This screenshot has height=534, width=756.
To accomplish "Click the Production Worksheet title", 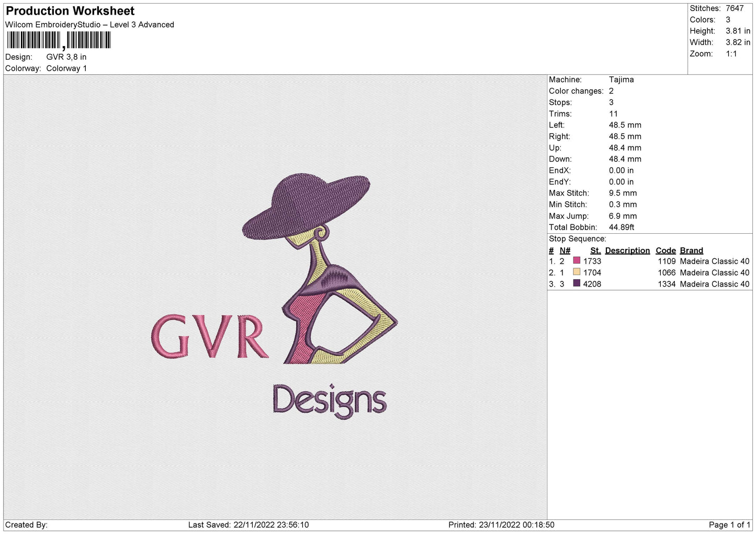I will pyautogui.click(x=70, y=10).
